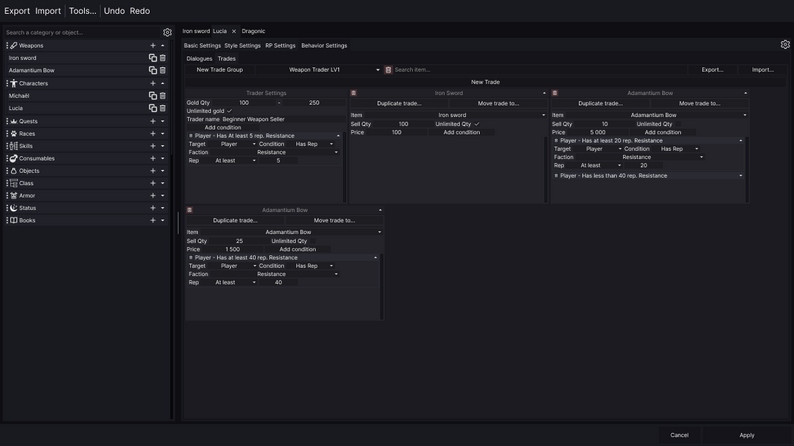Viewport: 794px width, 446px height.
Task: Close the Lucia tab
Action: pos(234,31)
